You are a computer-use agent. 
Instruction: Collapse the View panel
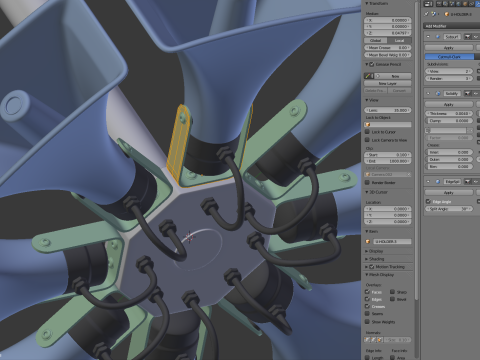click(x=367, y=100)
